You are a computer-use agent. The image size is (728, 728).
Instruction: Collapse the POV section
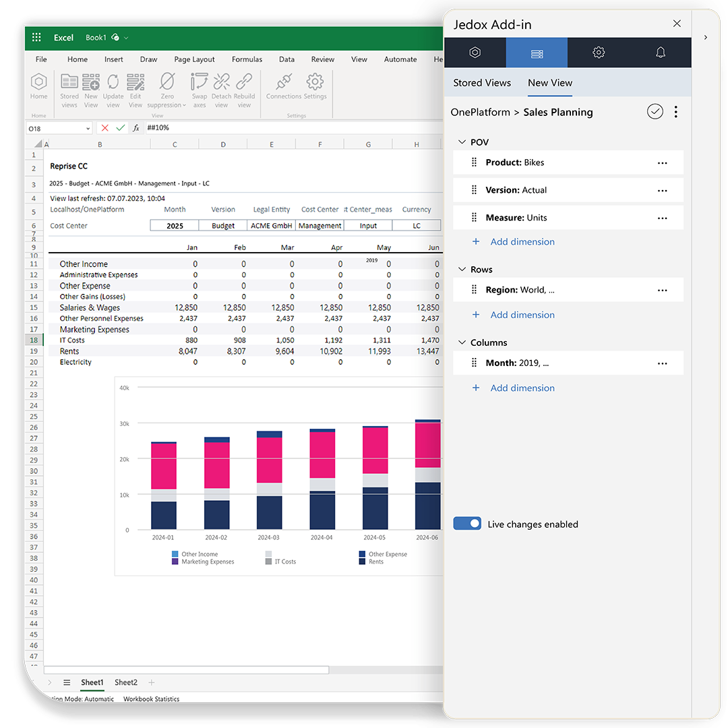tap(463, 142)
